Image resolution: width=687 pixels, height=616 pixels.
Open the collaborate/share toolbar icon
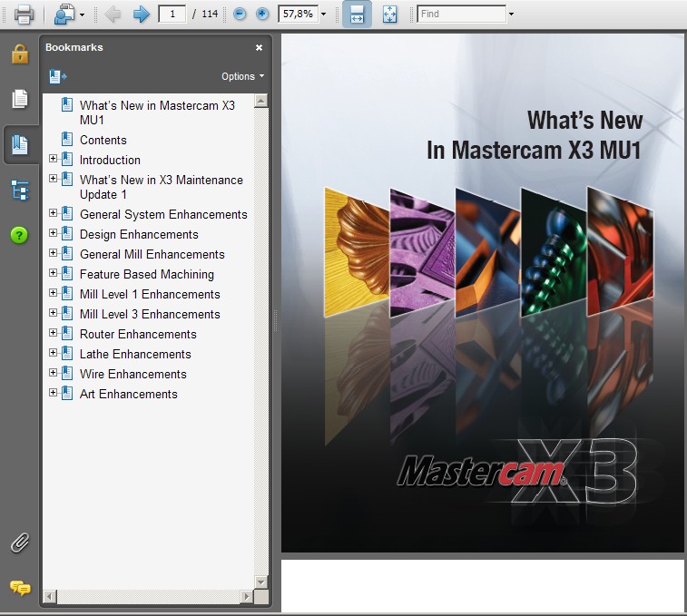64,14
